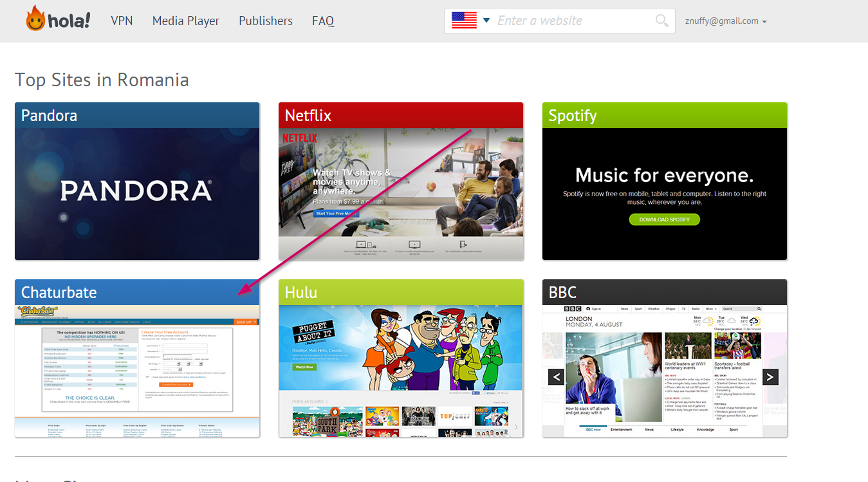
Task: Open the VPN page
Action: coord(122,21)
